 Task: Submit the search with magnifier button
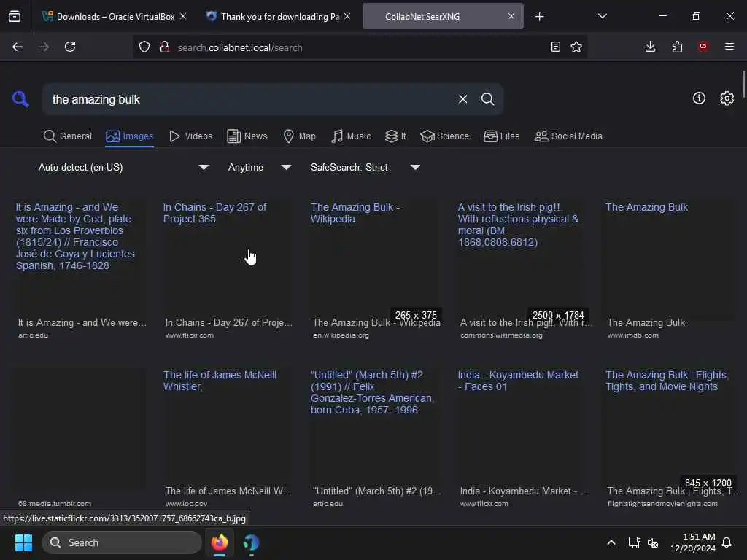coord(487,99)
